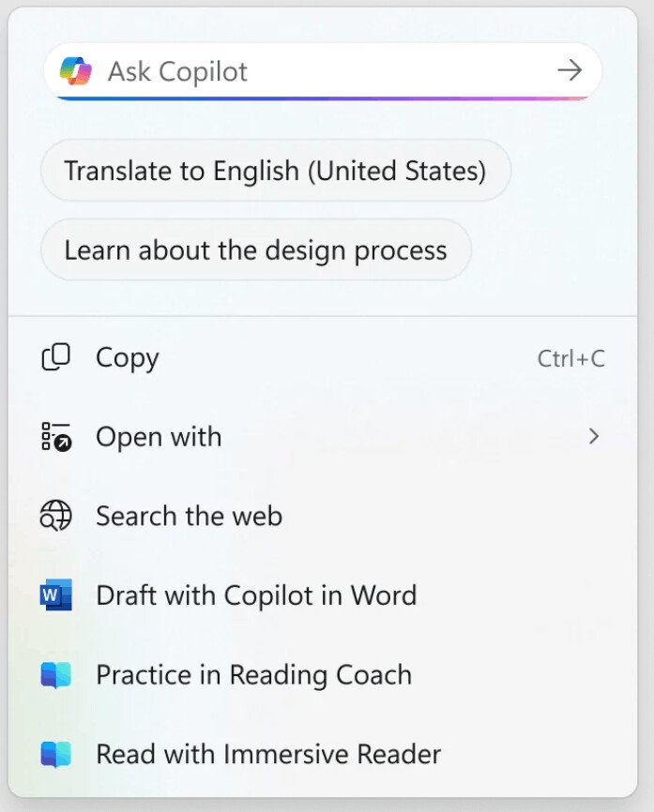Choose Translate to English (United States) suggestion
Screen dimensions: 654x812
point(276,171)
